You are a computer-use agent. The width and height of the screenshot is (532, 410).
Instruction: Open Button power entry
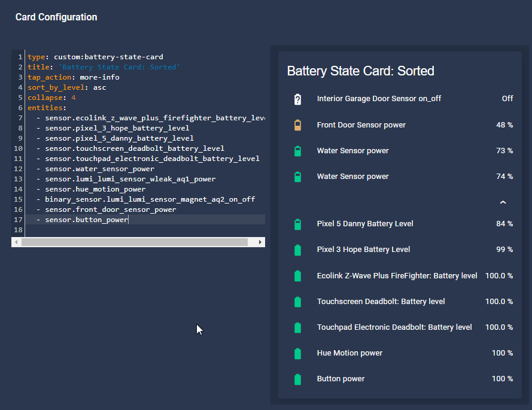tap(400, 379)
